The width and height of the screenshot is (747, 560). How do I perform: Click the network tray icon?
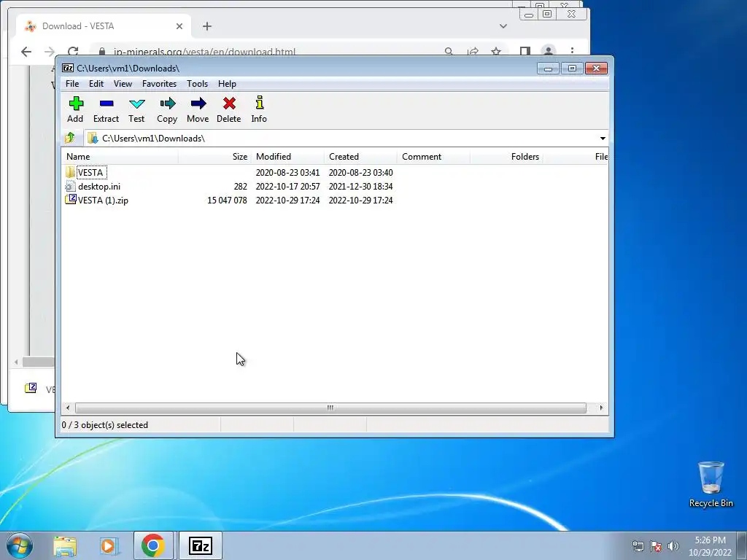click(x=638, y=546)
